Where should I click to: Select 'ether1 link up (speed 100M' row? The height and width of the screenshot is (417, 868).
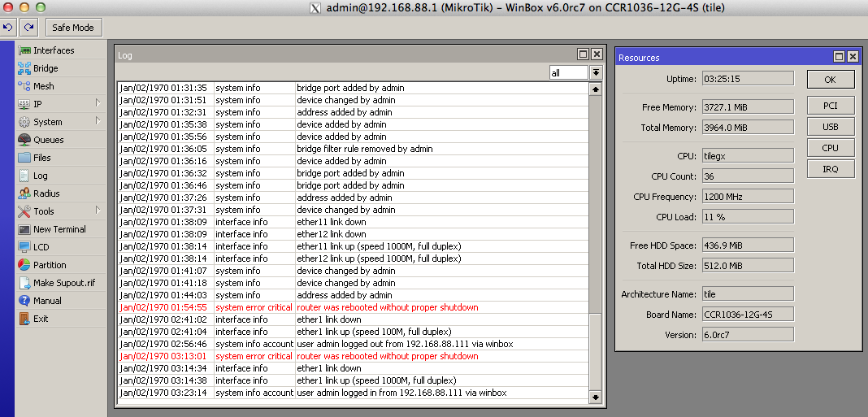coord(354,332)
